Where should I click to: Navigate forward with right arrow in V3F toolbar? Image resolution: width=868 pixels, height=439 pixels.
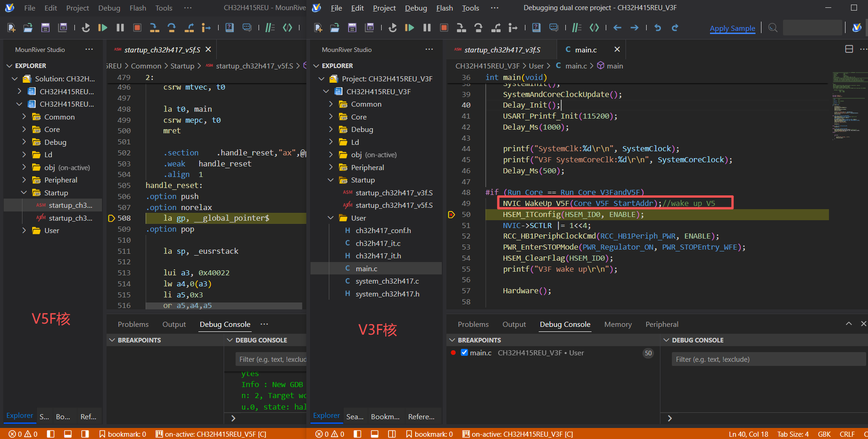pyautogui.click(x=634, y=28)
